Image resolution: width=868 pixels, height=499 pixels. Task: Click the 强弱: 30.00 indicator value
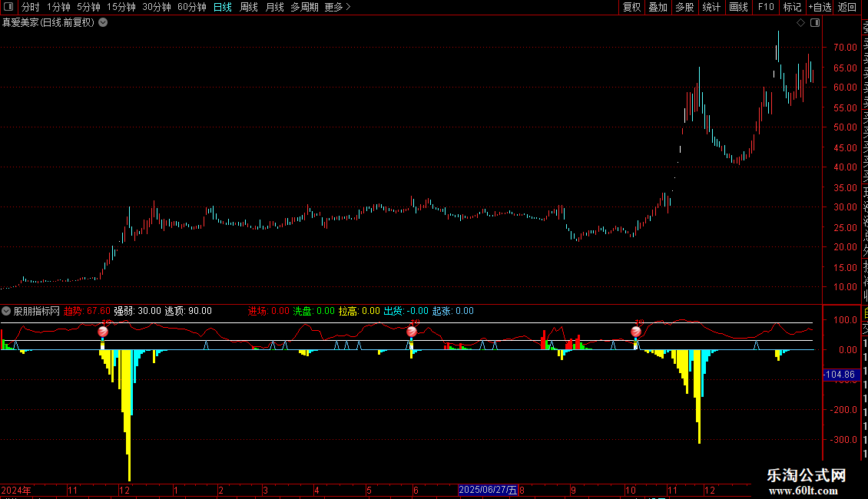pos(137,311)
